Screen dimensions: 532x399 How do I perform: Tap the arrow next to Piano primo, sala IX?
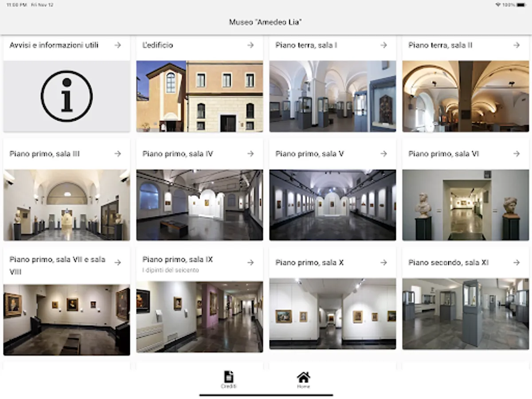coord(250,262)
